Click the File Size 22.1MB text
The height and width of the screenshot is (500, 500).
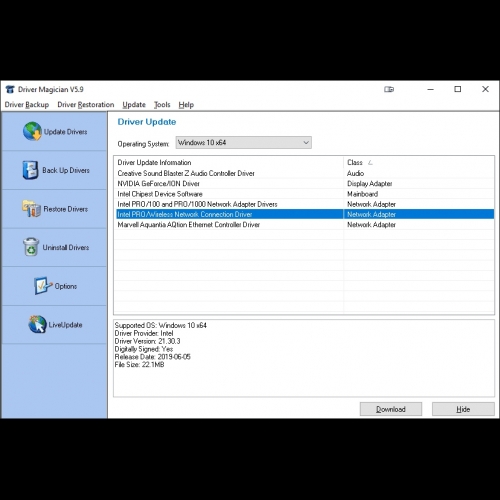[x=139, y=365]
